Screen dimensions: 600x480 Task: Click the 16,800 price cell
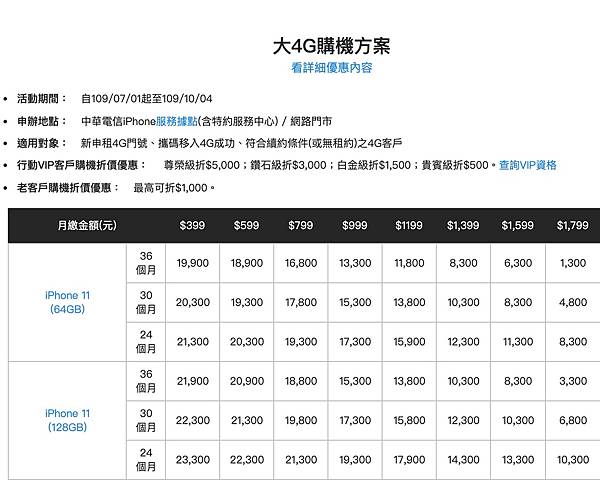301,263
